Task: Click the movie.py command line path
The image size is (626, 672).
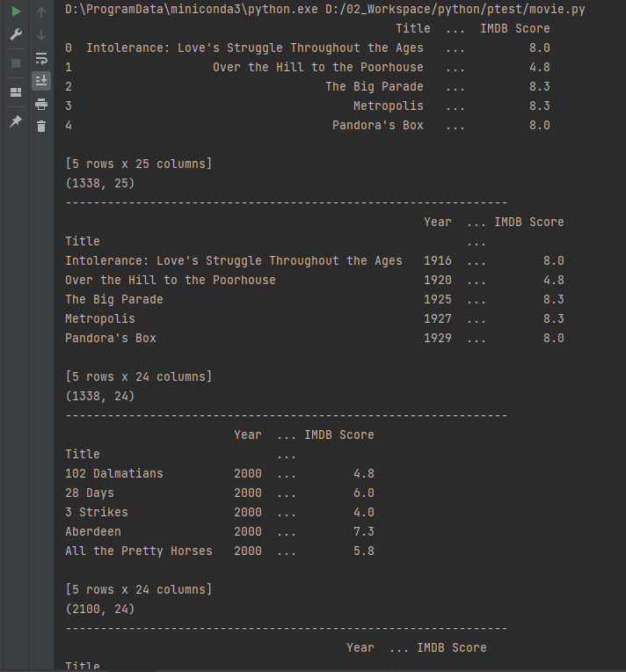Action: tap(455, 9)
